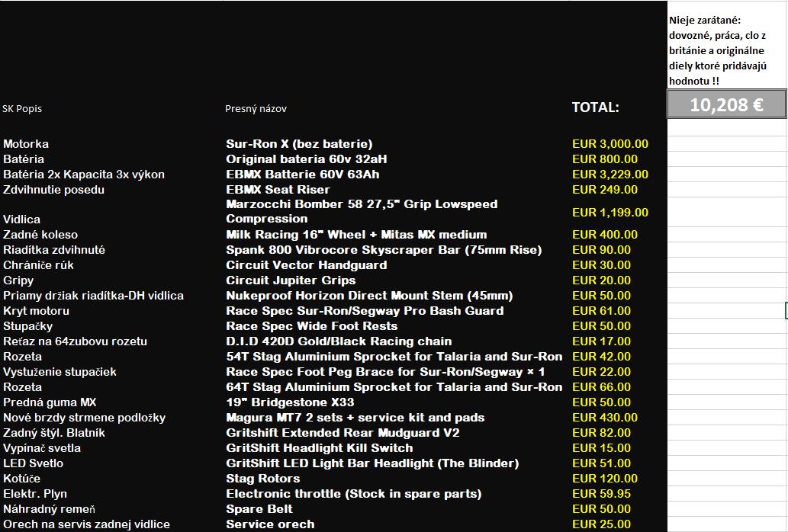The image size is (788, 532).
Task: Select 'Milk Racing 16" Wheel' cell
Action: click(x=356, y=235)
